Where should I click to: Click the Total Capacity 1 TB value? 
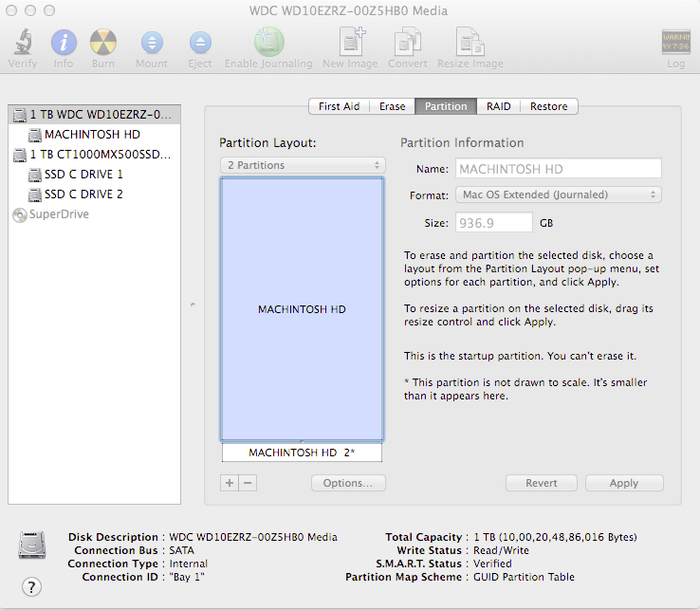coord(555,537)
